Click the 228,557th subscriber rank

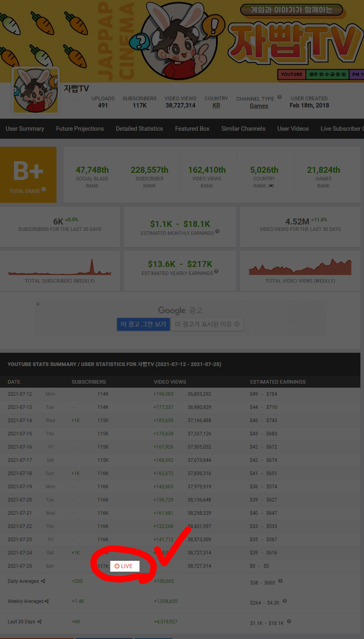150,170
